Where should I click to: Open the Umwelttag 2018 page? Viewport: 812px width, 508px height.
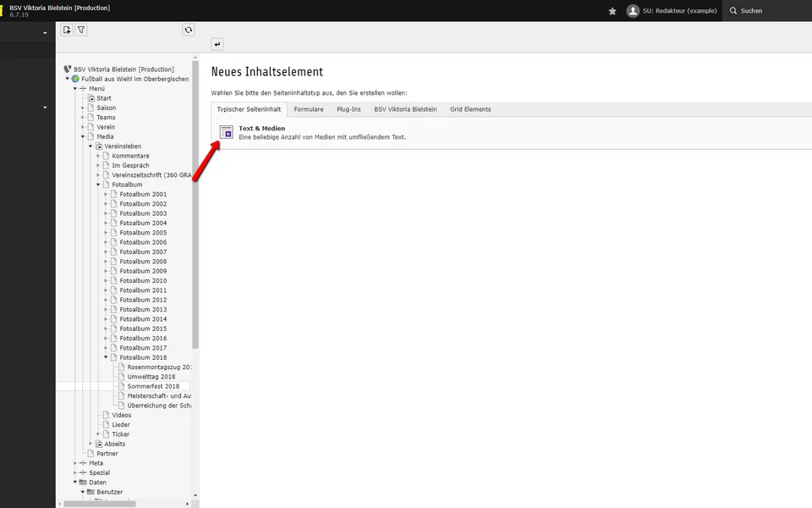coord(151,377)
